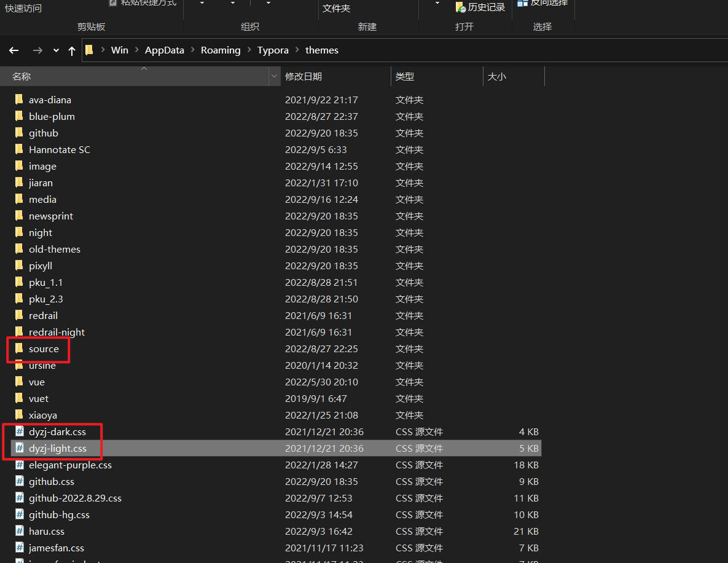The image size is (728, 563).
Task: Select the pku_1.1 folder icon
Action: tap(19, 282)
